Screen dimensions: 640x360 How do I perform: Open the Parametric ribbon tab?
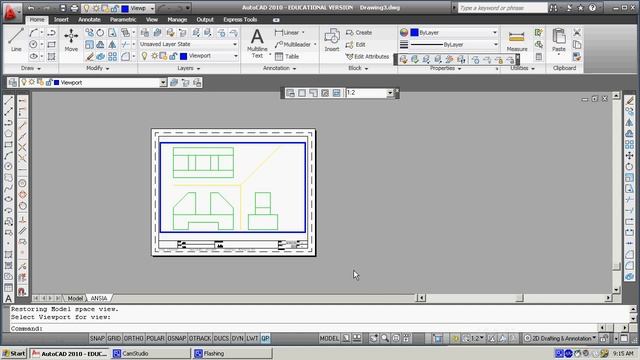point(123,20)
